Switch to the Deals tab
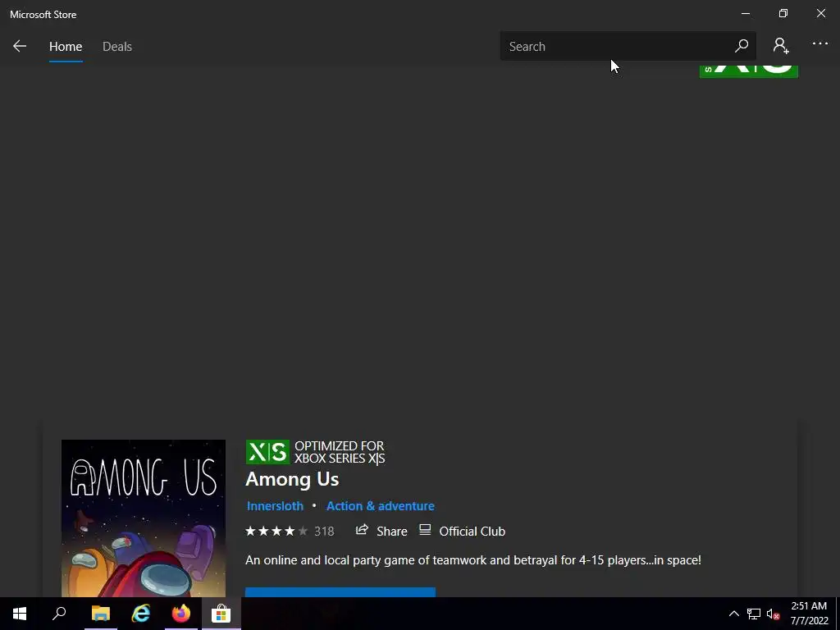Viewport: 840px width, 630px height. coord(116,47)
